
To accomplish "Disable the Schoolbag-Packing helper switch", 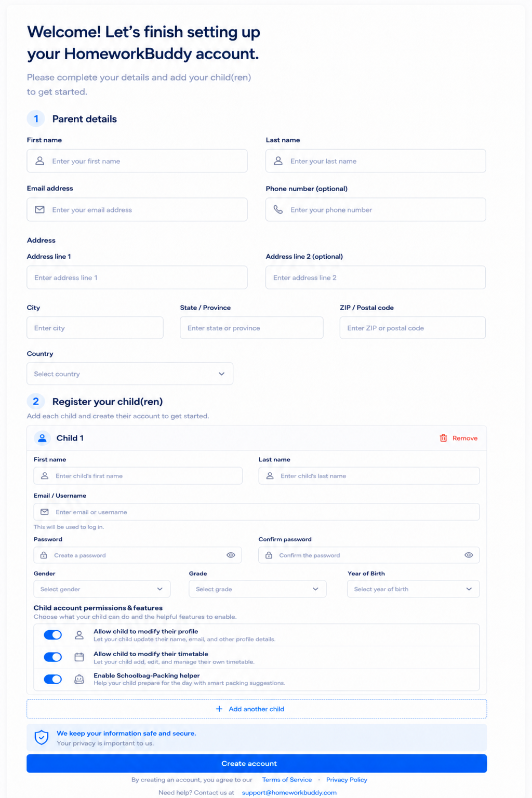I will click(53, 680).
